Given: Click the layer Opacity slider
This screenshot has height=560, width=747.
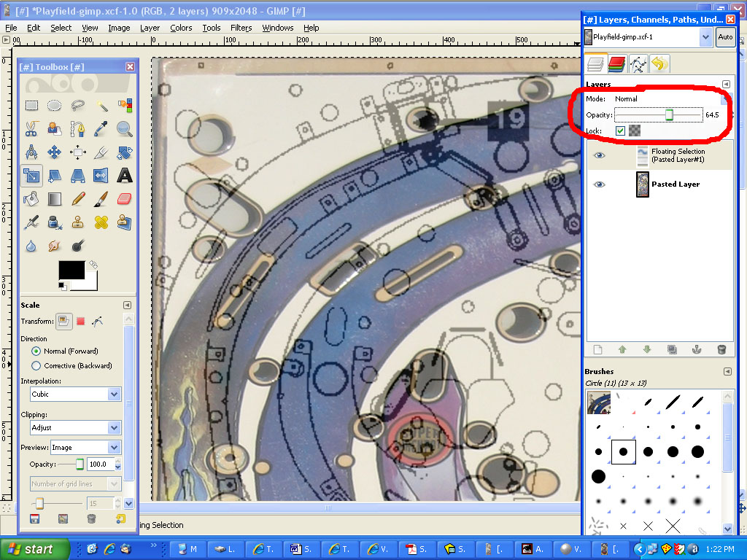Looking at the screenshot, I should pyautogui.click(x=658, y=115).
